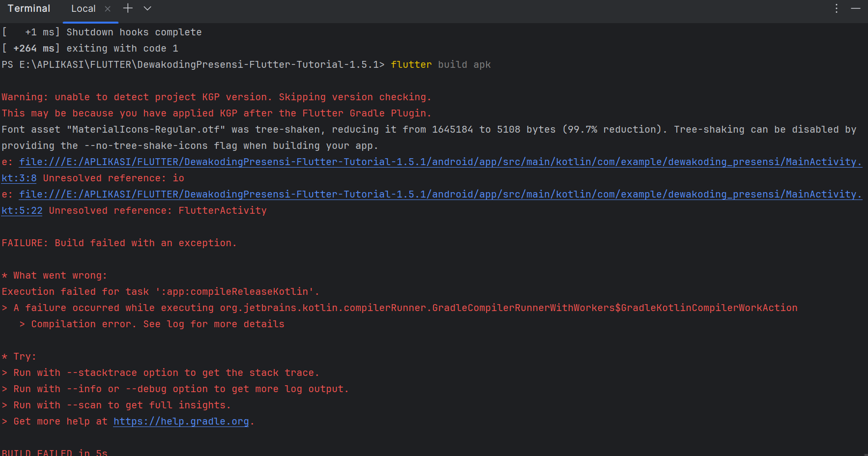Add a new terminal session with plus icon
The width and height of the screenshot is (868, 456).
(128, 8)
